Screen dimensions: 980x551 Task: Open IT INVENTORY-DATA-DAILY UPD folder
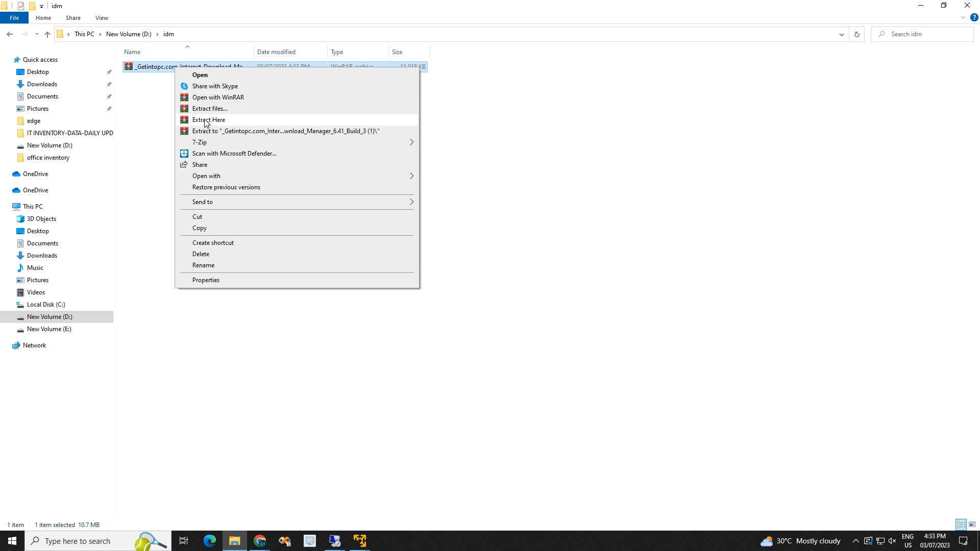pyautogui.click(x=70, y=133)
